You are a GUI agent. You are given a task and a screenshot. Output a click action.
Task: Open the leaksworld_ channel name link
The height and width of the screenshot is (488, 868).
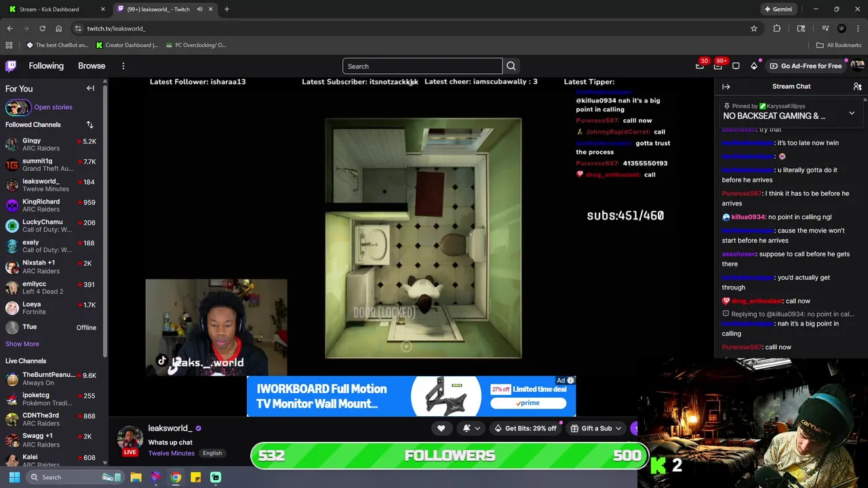coord(170,428)
